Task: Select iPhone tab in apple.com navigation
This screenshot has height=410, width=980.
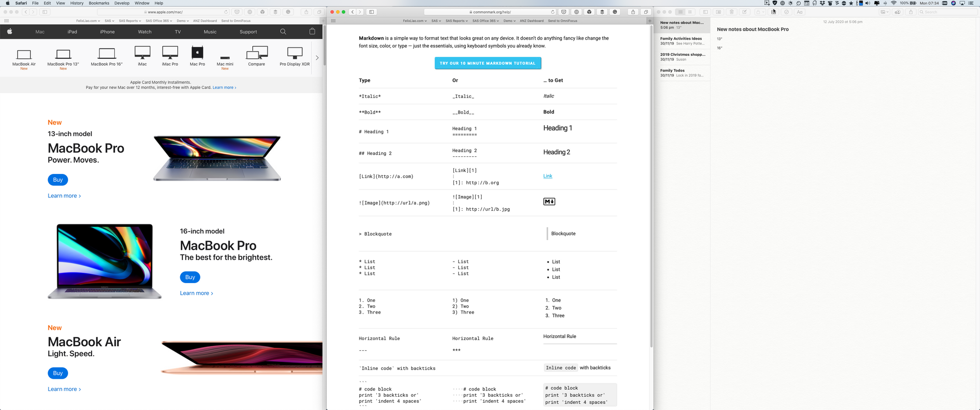Action: point(107,32)
